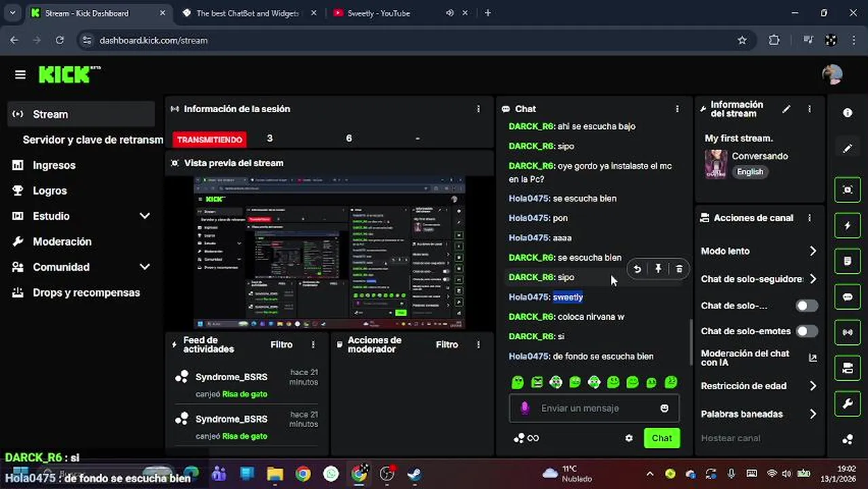Click the Enviar un mensaje input field
The height and width of the screenshot is (489, 868).
coord(594,408)
